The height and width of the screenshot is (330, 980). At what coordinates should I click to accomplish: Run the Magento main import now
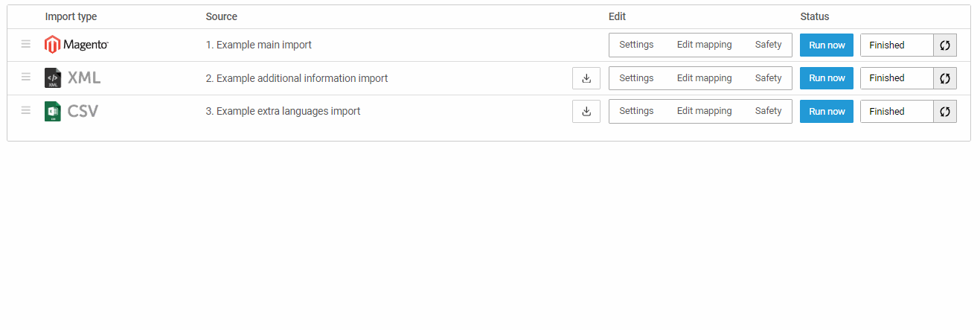coord(827,45)
